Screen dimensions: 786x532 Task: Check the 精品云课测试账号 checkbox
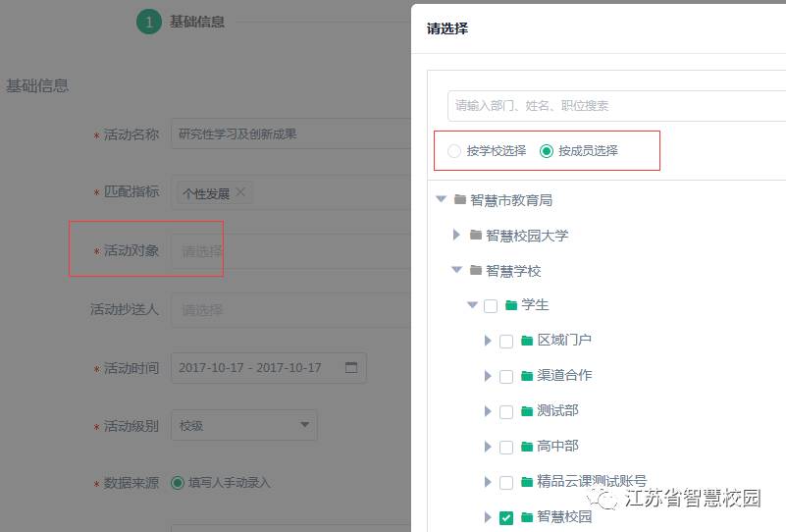pyautogui.click(x=506, y=483)
